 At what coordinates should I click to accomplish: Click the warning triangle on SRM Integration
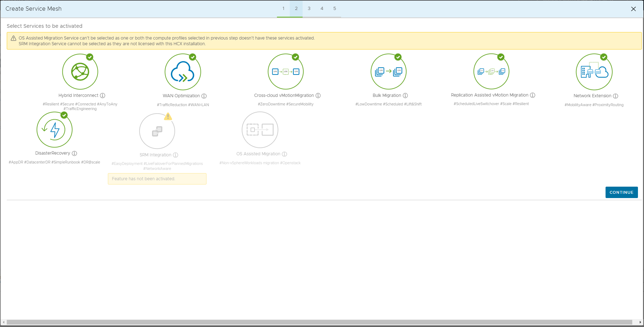(168, 116)
